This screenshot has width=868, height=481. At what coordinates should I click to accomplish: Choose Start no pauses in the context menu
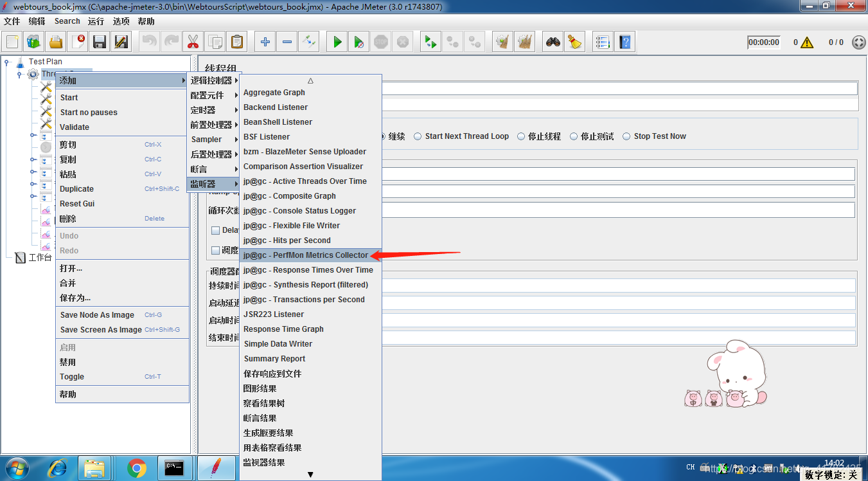click(x=122, y=113)
